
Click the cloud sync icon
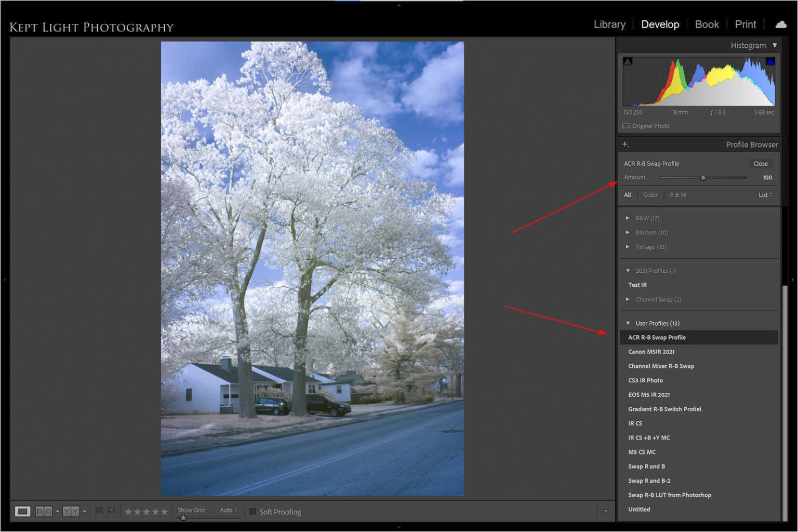[x=781, y=24]
